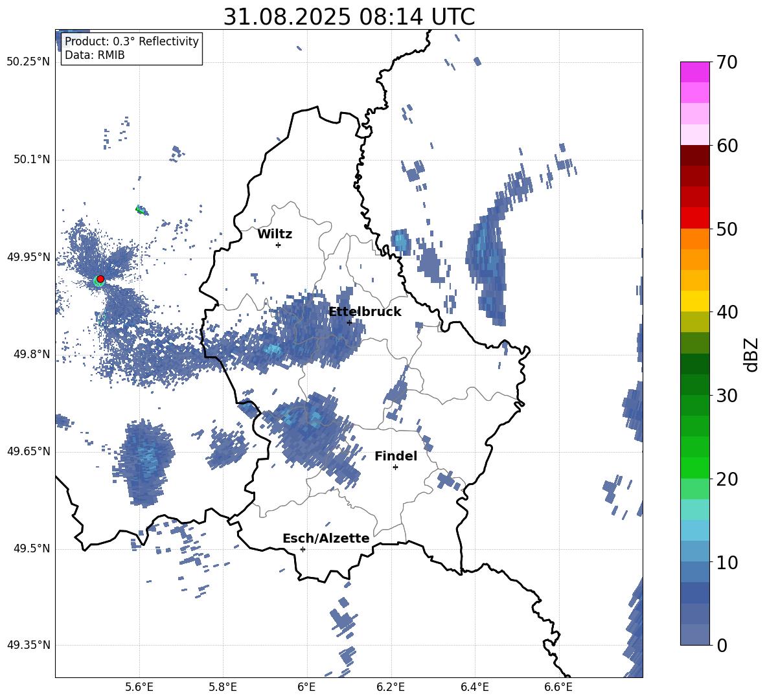Click the magenta top colorbar segment
Image resolution: width=767 pixels, height=700 pixels.
click(694, 73)
